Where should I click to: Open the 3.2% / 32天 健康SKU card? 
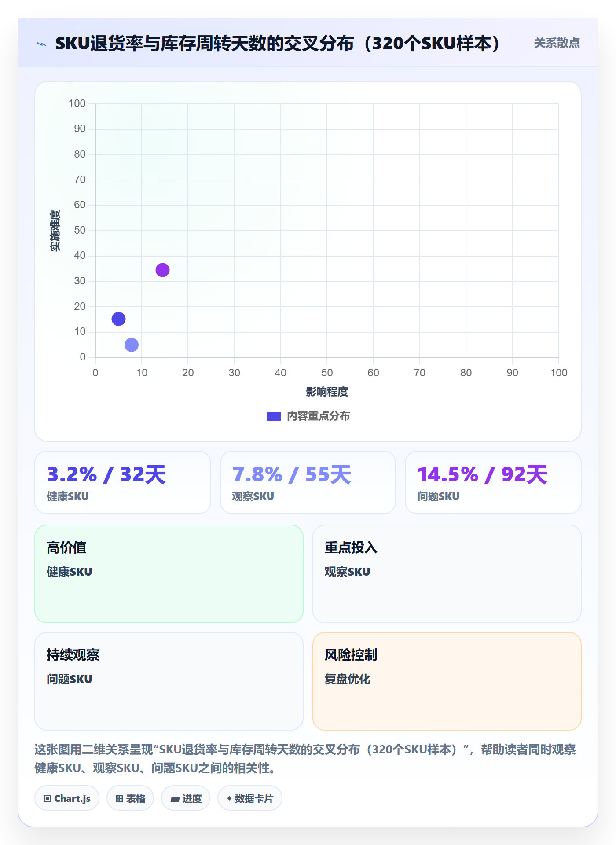point(123,482)
